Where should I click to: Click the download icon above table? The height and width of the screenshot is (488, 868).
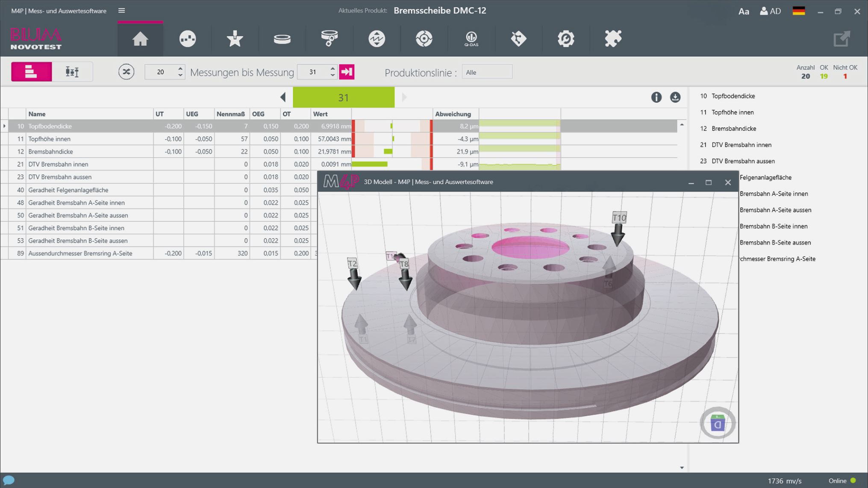pyautogui.click(x=675, y=97)
